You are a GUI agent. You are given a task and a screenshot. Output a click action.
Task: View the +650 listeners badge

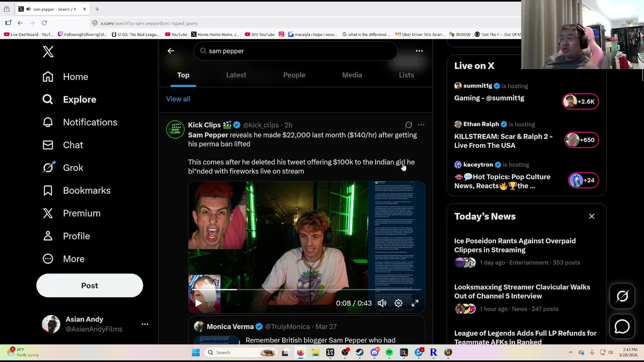[581, 140]
